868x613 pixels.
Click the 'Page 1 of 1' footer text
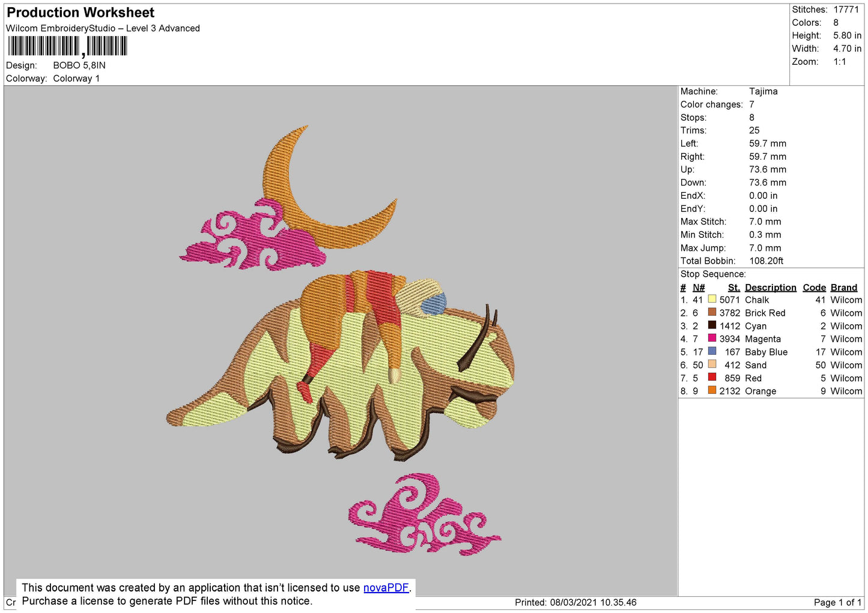[x=837, y=603]
